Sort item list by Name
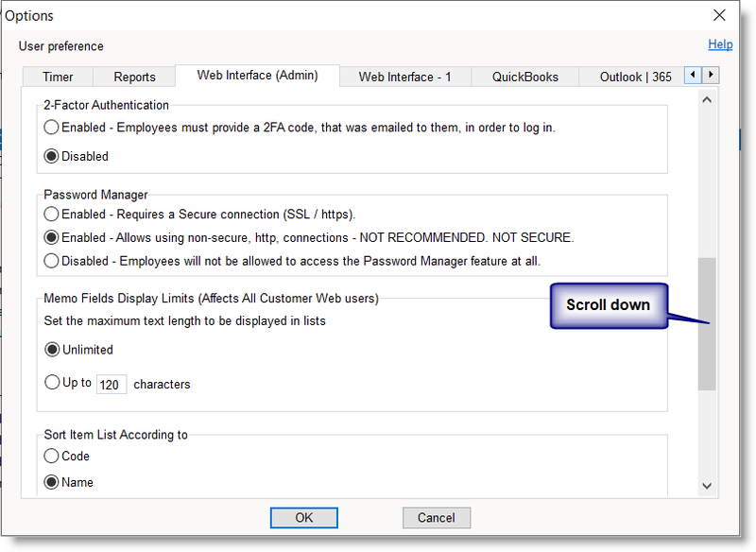This screenshot has width=756, height=552. 52,483
